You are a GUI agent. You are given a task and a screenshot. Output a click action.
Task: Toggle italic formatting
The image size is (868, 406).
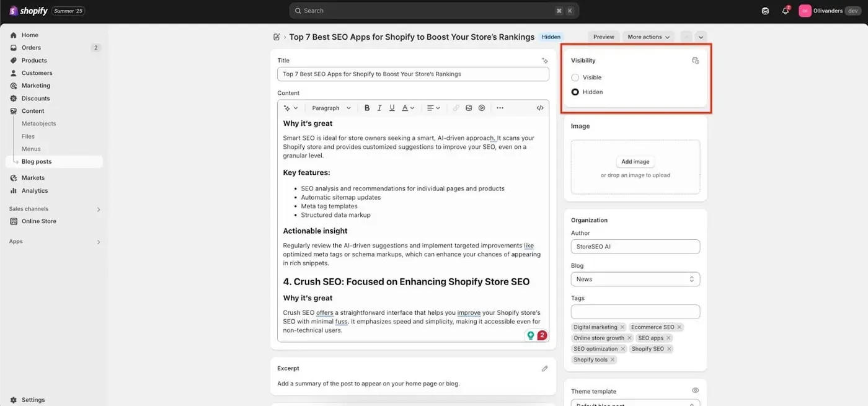[x=379, y=108]
